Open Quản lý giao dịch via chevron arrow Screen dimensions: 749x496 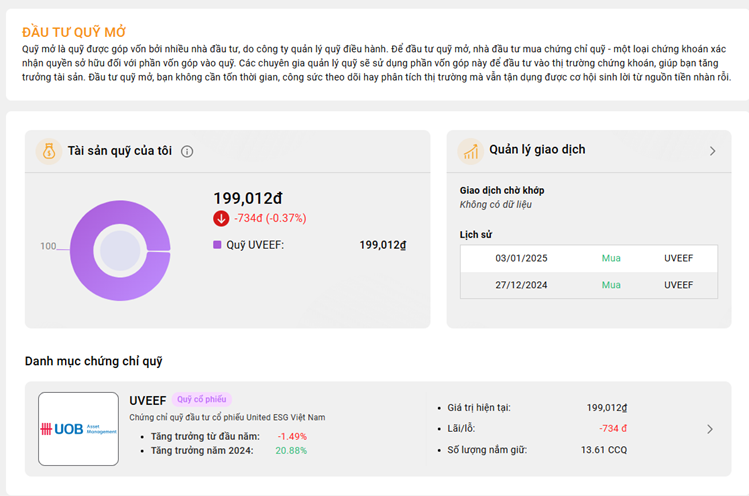[712, 151]
